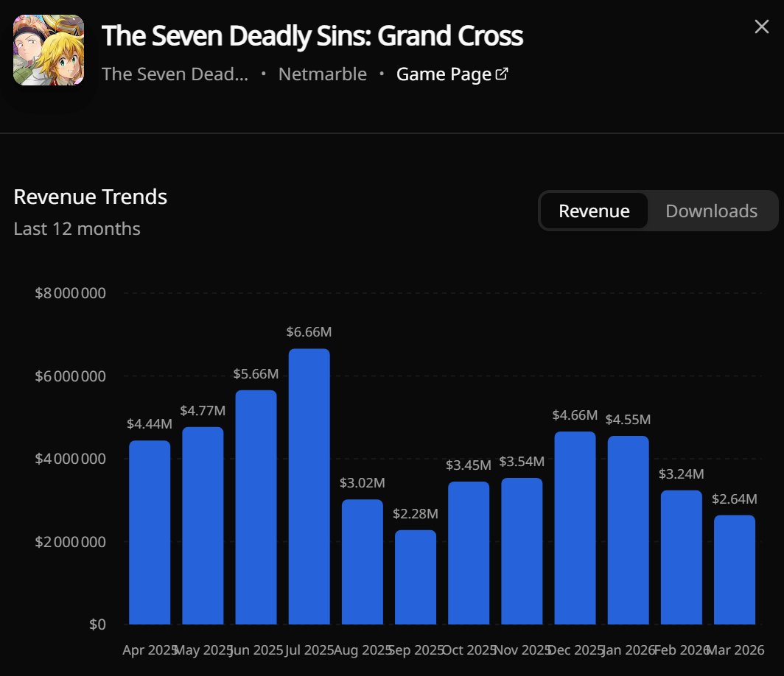Click the $6.66M value label
Screen dimensions: 784x676
click(x=309, y=332)
